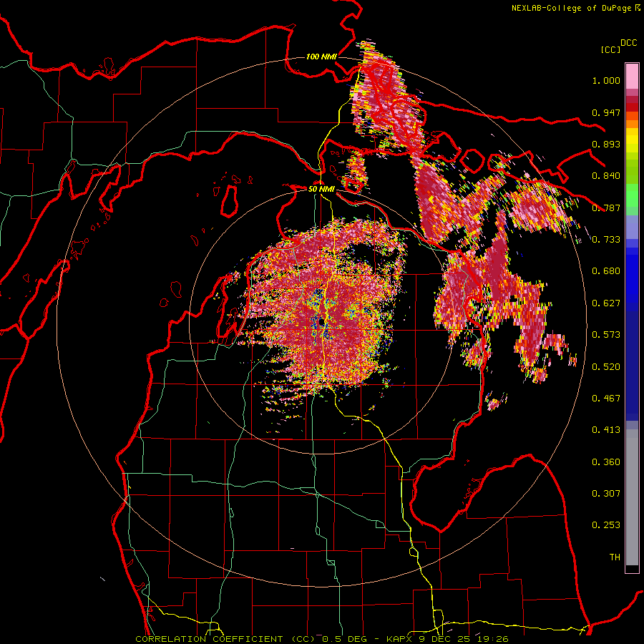Click the 0.840 scale value

coord(606,176)
